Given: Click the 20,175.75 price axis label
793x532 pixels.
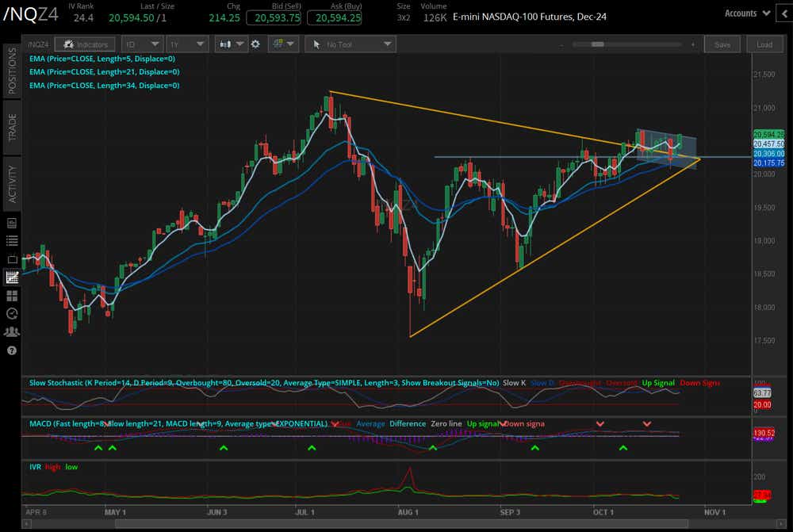Looking at the screenshot, I should click(768, 163).
